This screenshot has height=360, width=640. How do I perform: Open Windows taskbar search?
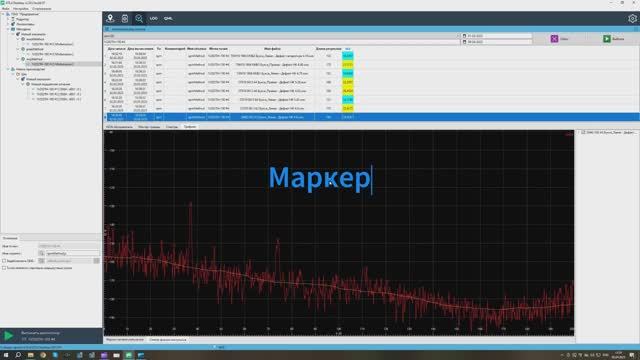[18, 355]
